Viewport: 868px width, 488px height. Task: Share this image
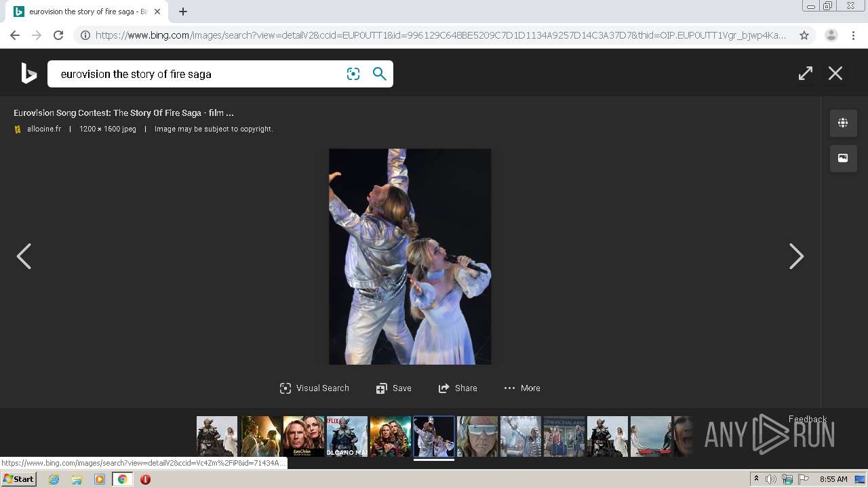point(458,388)
